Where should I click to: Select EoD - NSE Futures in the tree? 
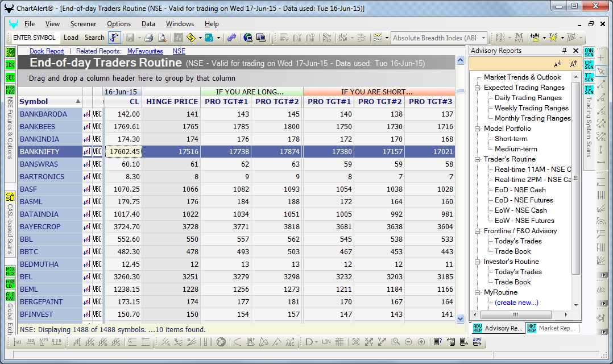(524, 200)
